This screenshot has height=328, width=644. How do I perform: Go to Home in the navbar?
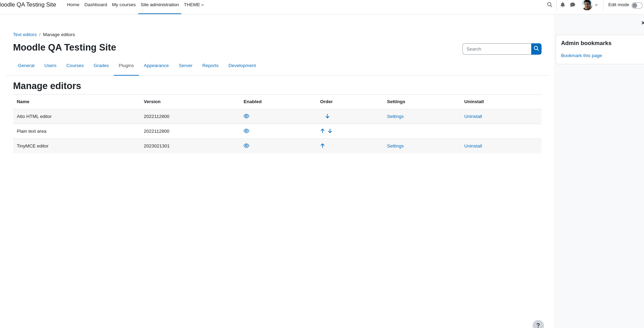pyautogui.click(x=73, y=5)
